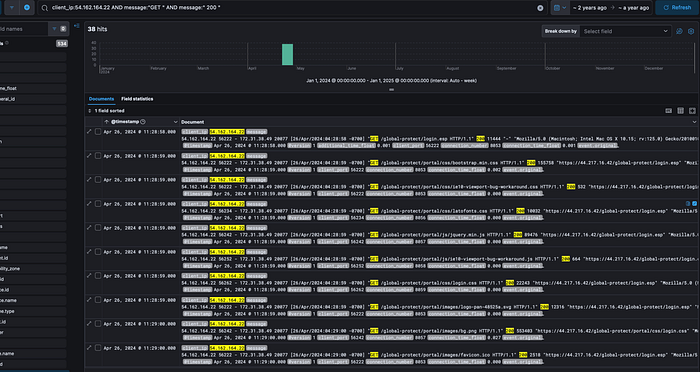This screenshot has width=700, height=372.
Task: Switch to the Documents tab
Action: coord(101,99)
